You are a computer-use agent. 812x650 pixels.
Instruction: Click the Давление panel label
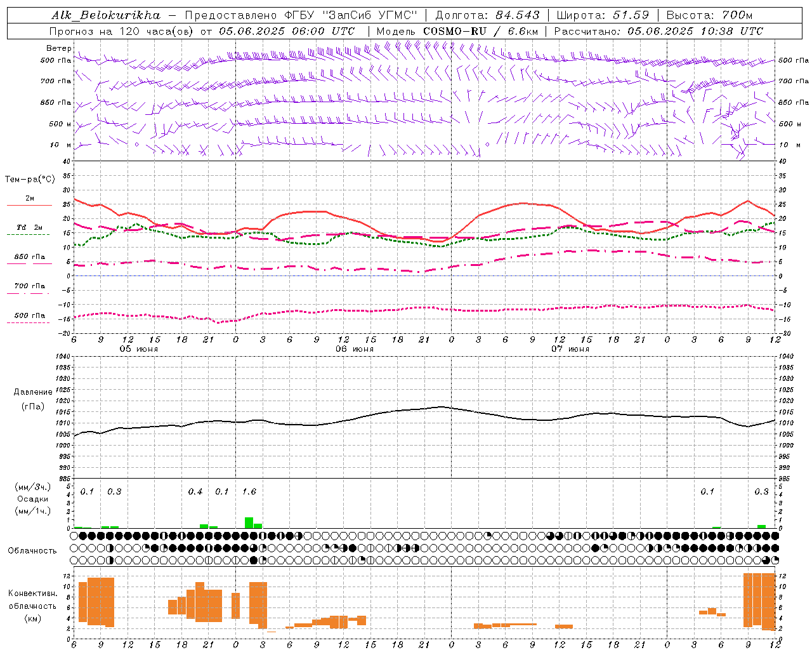33,392
